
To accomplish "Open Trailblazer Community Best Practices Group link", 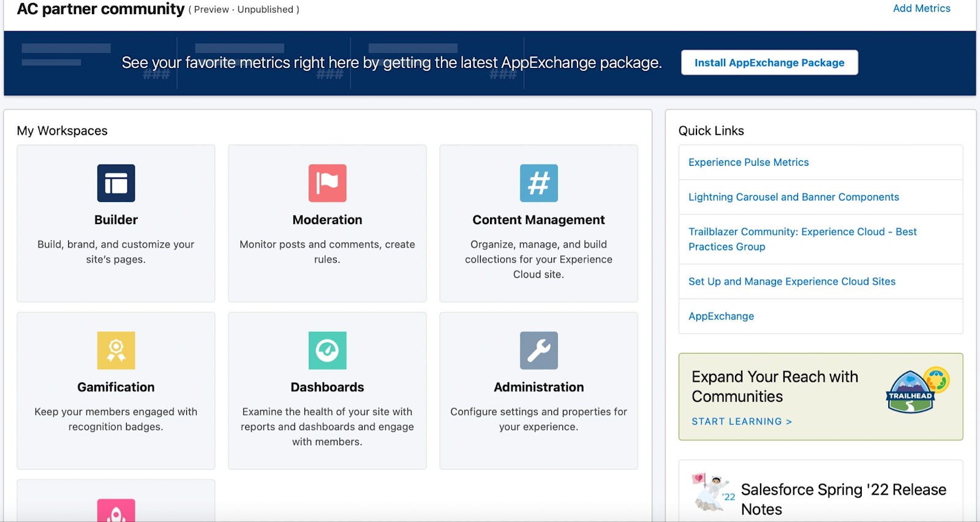I will point(802,239).
